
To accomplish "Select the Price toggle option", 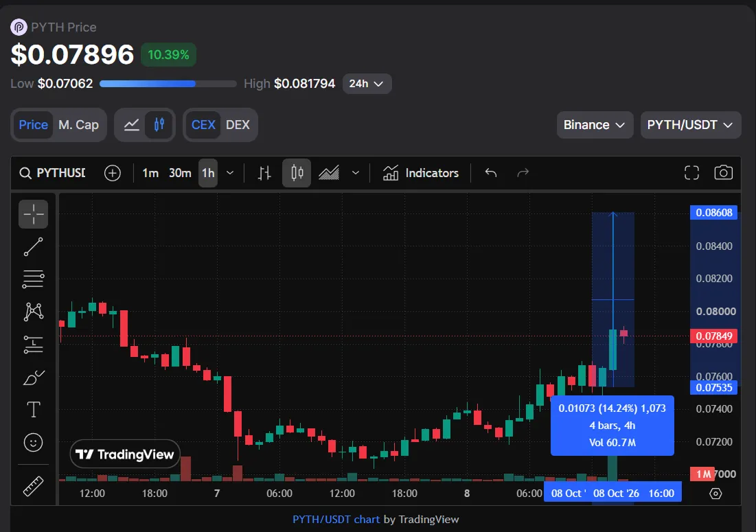I will coord(33,125).
